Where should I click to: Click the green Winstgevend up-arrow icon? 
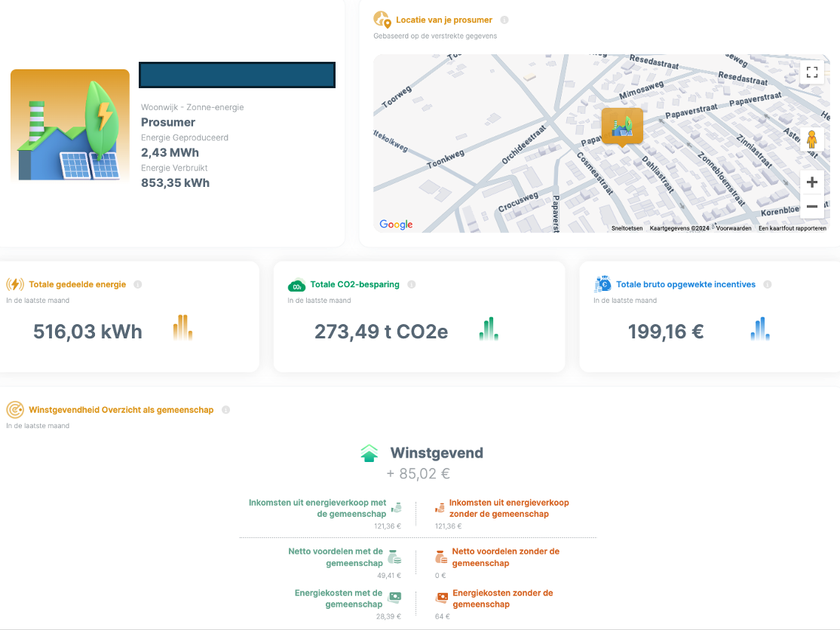tap(369, 454)
